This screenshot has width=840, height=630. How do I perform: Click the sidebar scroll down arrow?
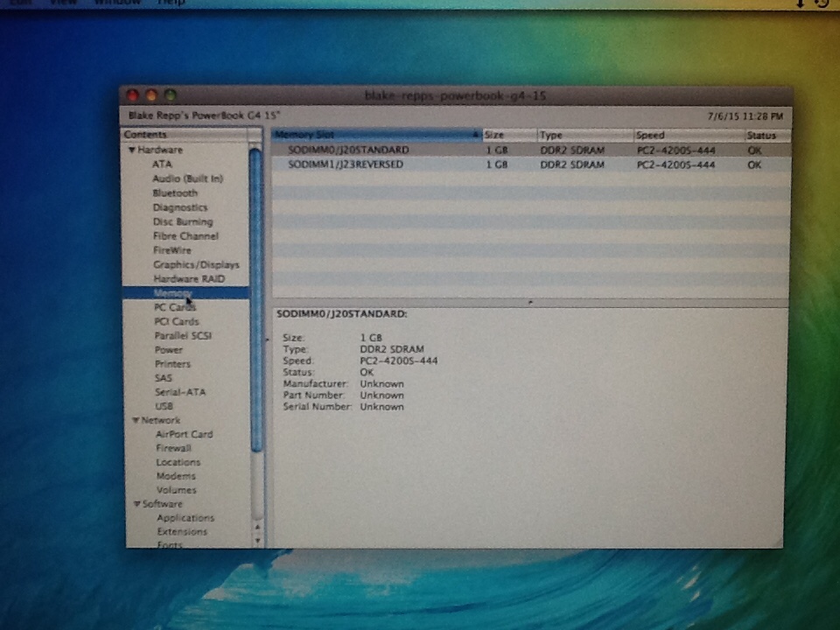tap(257, 541)
